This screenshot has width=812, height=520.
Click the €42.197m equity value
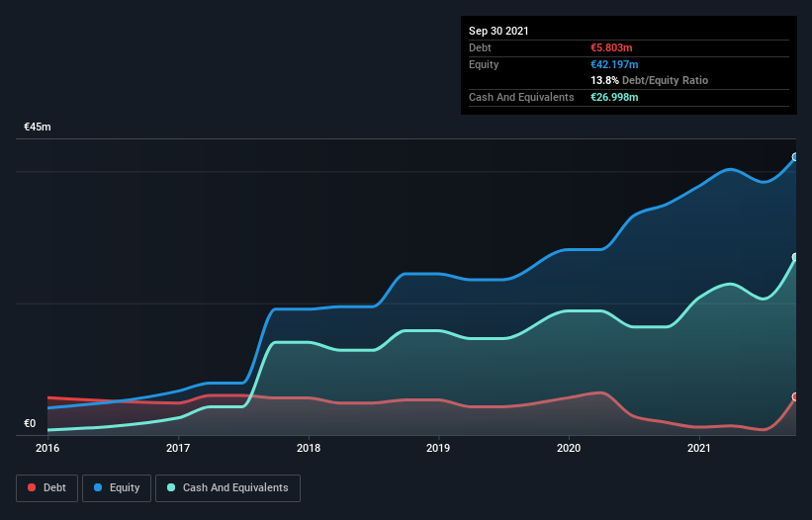(614, 64)
